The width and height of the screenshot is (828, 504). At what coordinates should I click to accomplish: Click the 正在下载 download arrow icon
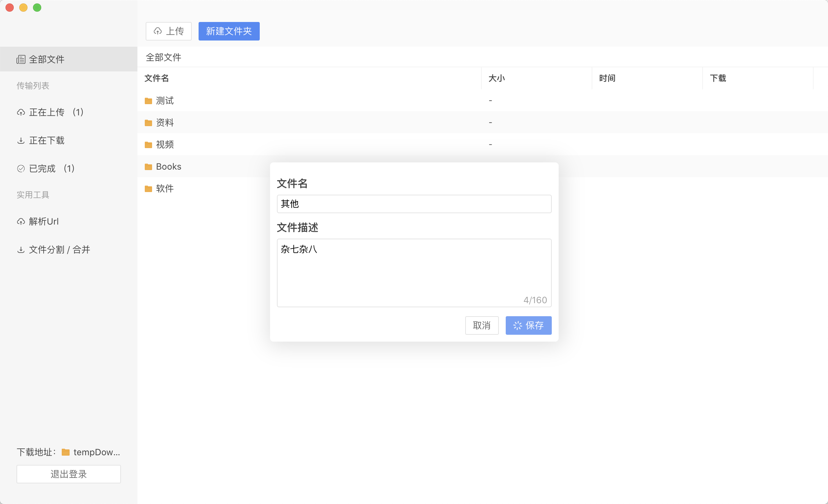21,140
